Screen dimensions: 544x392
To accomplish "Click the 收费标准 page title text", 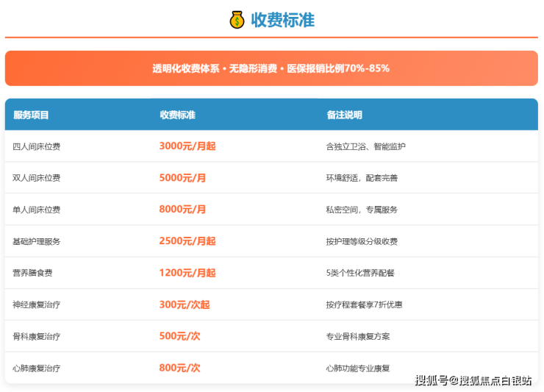I will click(x=282, y=20).
